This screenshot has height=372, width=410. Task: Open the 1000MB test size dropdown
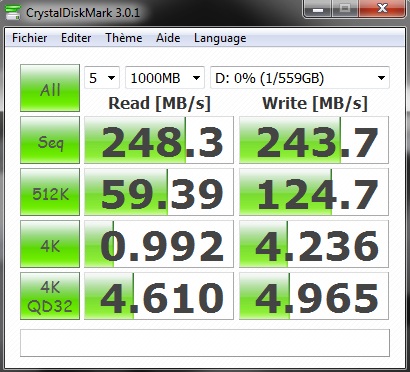click(x=165, y=78)
